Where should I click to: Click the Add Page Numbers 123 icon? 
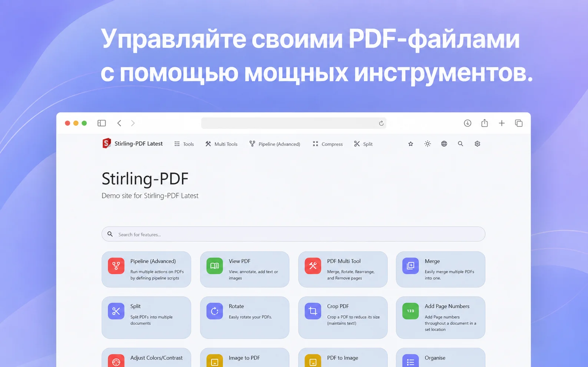[x=411, y=311]
